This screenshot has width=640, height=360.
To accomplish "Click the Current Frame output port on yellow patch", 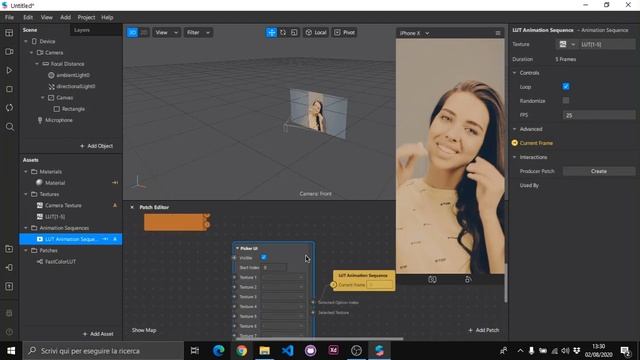I will coord(333,285).
